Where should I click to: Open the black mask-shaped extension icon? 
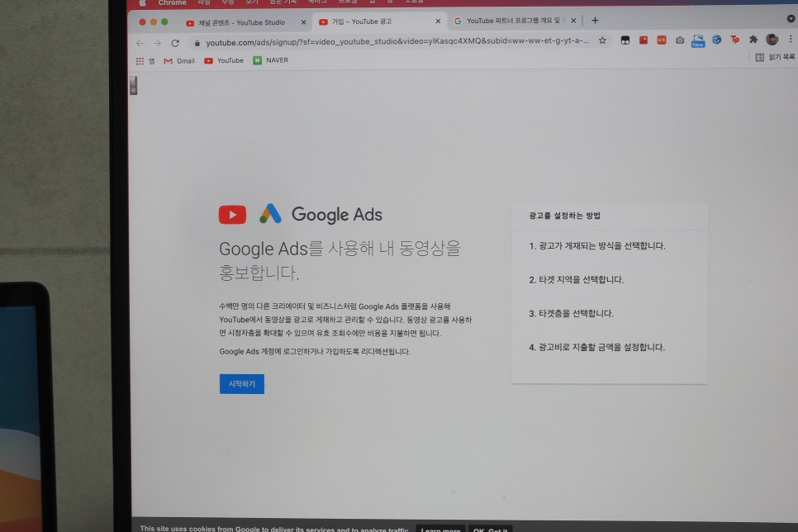[625, 40]
